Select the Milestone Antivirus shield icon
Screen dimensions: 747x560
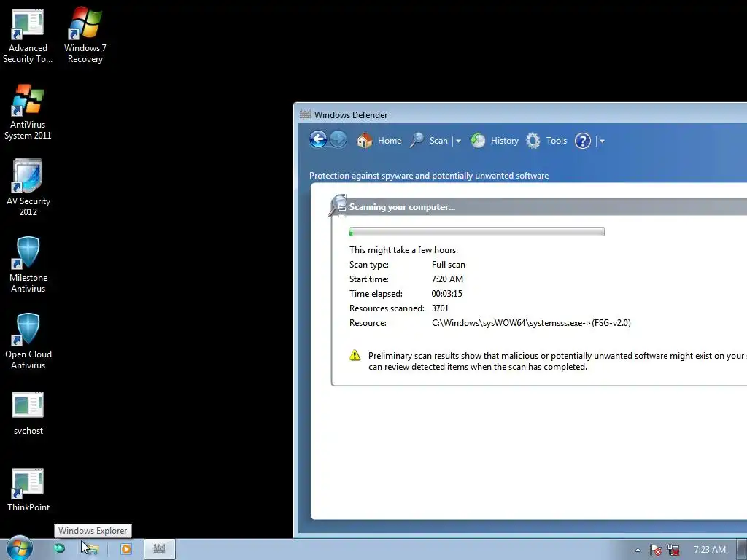pyautogui.click(x=28, y=252)
